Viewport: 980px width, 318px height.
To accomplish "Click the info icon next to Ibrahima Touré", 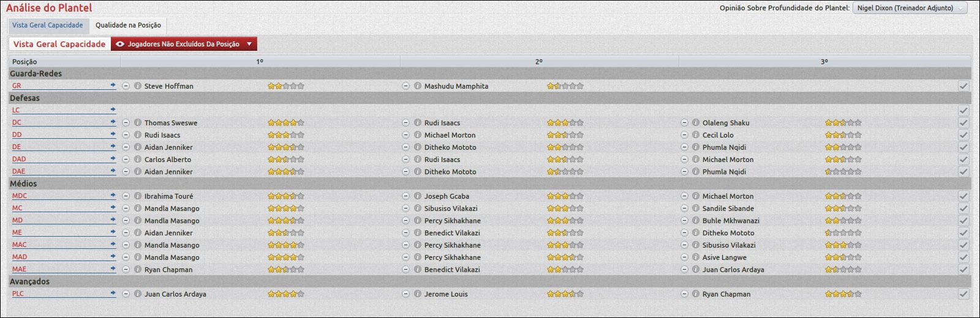I will pyautogui.click(x=138, y=196).
